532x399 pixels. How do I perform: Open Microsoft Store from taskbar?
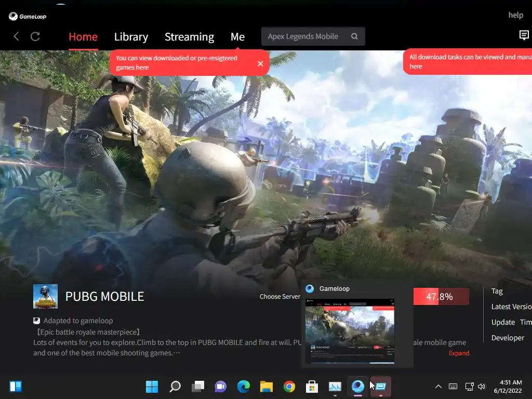(312, 387)
